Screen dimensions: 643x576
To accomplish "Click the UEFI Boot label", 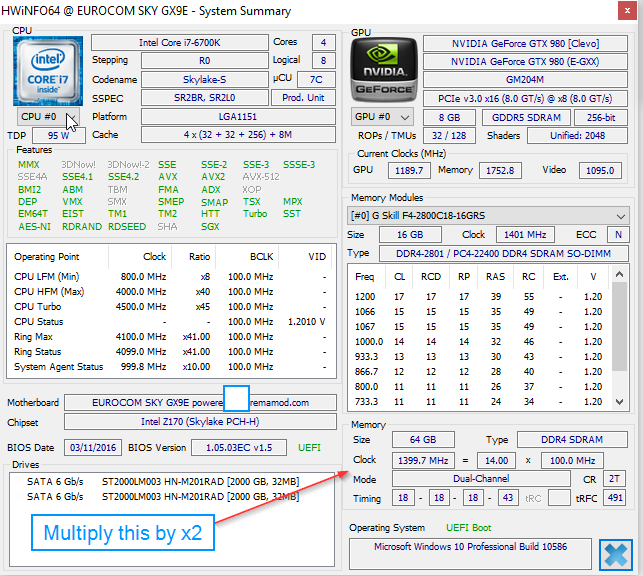I will (x=469, y=528).
